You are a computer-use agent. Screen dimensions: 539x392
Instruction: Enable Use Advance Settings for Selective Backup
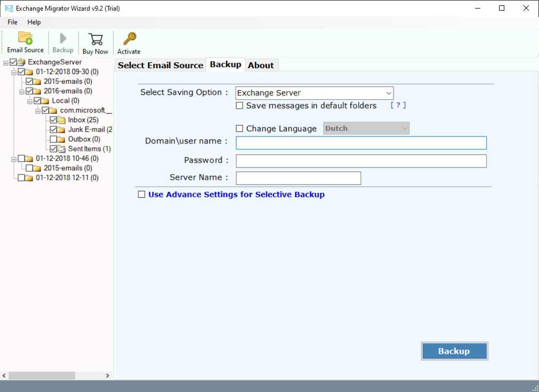pos(141,195)
